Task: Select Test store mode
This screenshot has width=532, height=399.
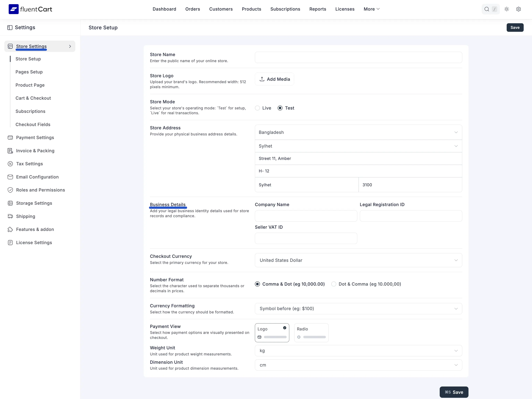Action: pos(286,108)
